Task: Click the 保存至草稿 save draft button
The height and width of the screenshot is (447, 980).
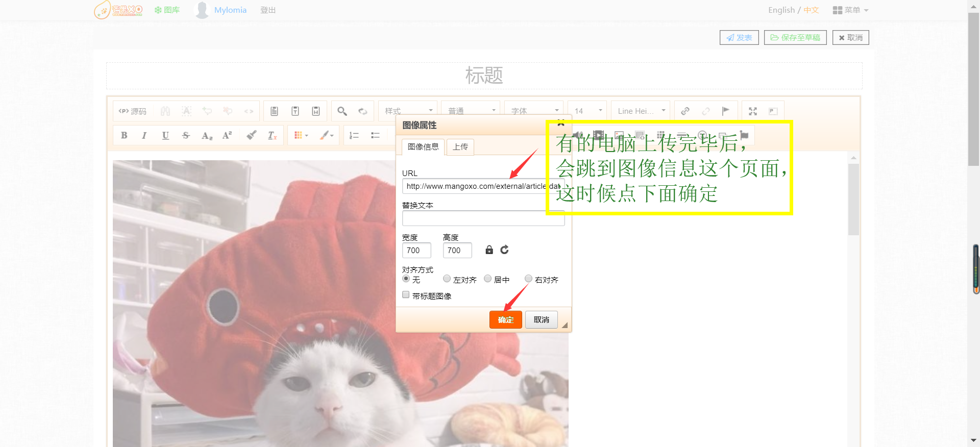Action: tap(795, 37)
